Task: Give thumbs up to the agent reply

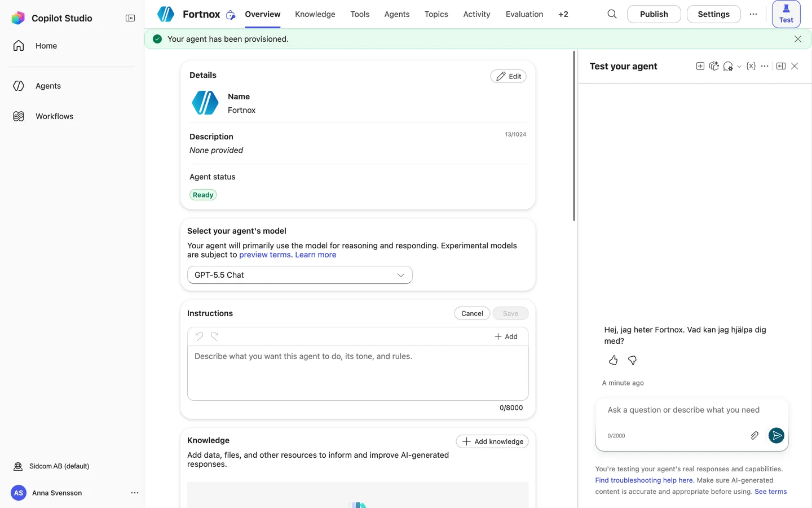Action: click(613, 360)
